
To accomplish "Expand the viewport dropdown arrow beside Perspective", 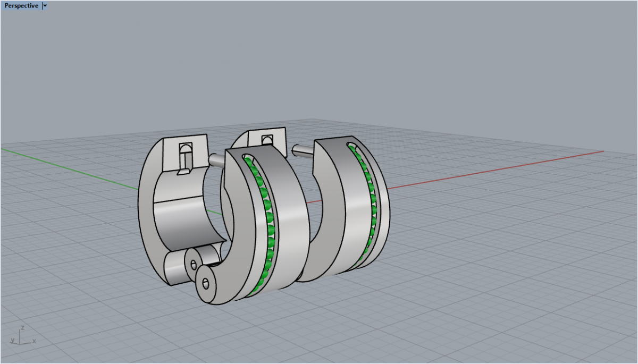I will point(45,6).
